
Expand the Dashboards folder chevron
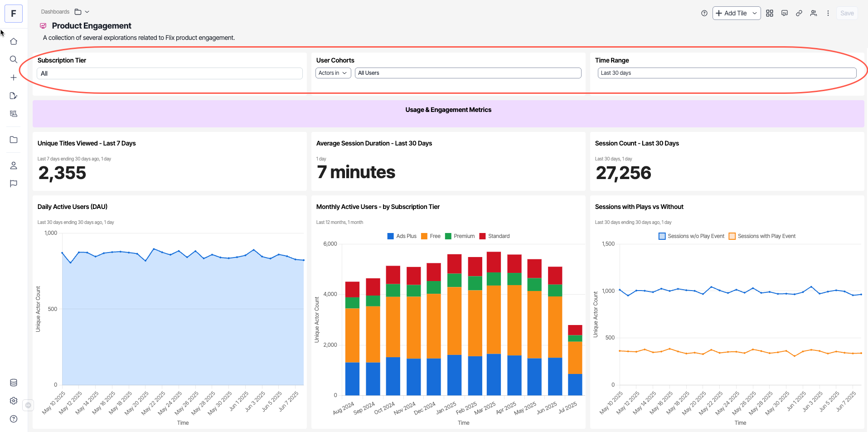(87, 12)
